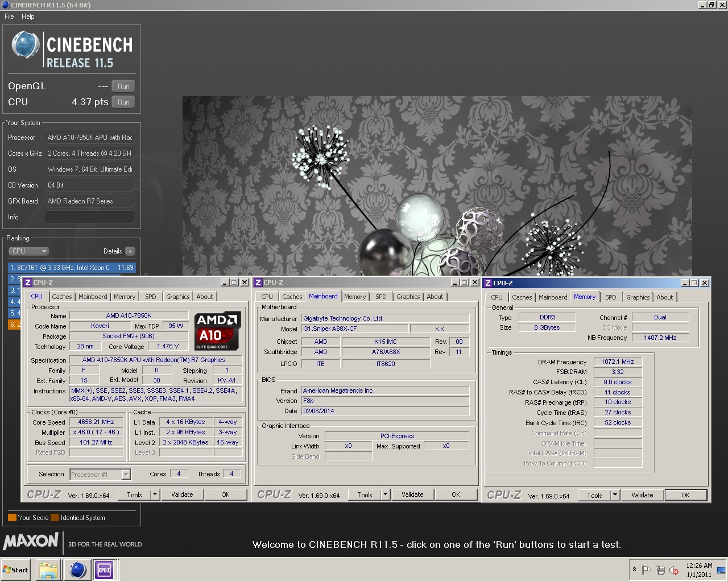
Task: Open SPD tab in first CPU-Z window
Action: pos(151,297)
